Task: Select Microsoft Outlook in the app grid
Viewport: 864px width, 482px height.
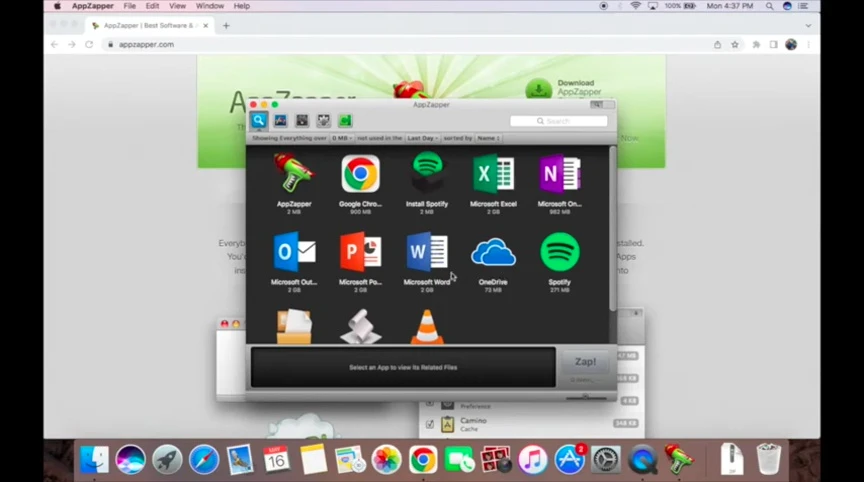Action: coord(294,262)
